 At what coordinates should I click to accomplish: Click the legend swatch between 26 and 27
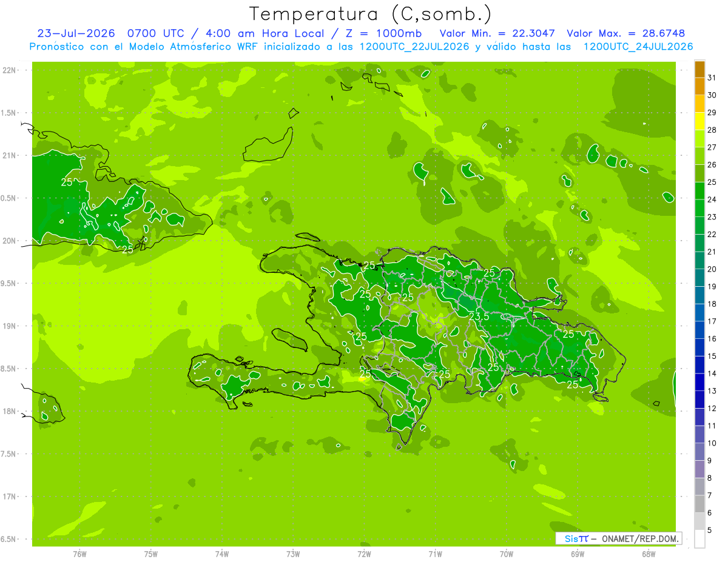coord(699,156)
